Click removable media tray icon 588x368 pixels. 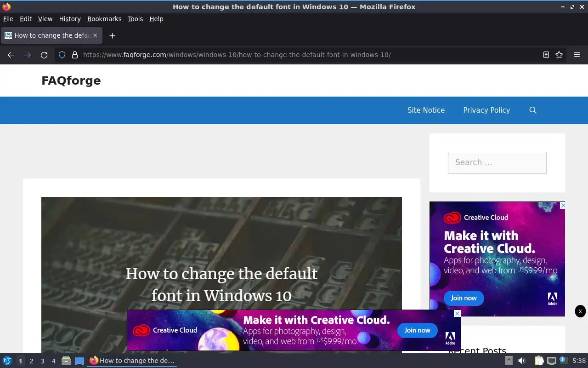[x=509, y=361]
